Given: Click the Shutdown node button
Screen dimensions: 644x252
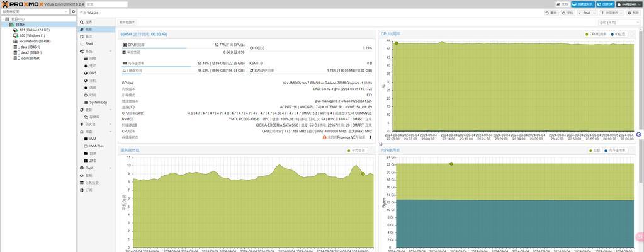Looking at the screenshot, I should coord(568,13).
